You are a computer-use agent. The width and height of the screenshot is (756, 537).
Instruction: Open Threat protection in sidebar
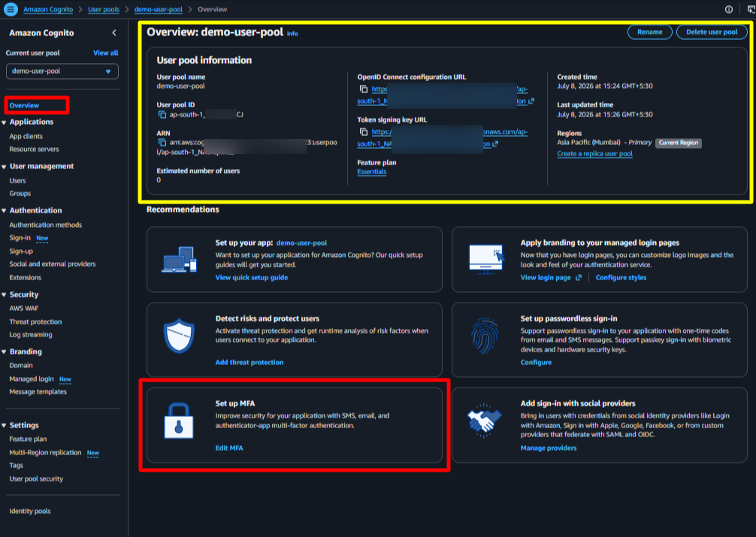[x=35, y=322]
